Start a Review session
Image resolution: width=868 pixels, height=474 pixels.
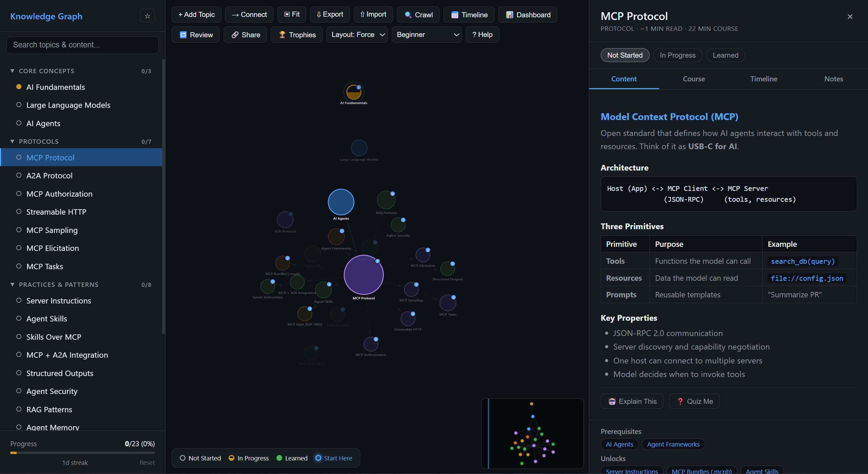pyautogui.click(x=196, y=35)
